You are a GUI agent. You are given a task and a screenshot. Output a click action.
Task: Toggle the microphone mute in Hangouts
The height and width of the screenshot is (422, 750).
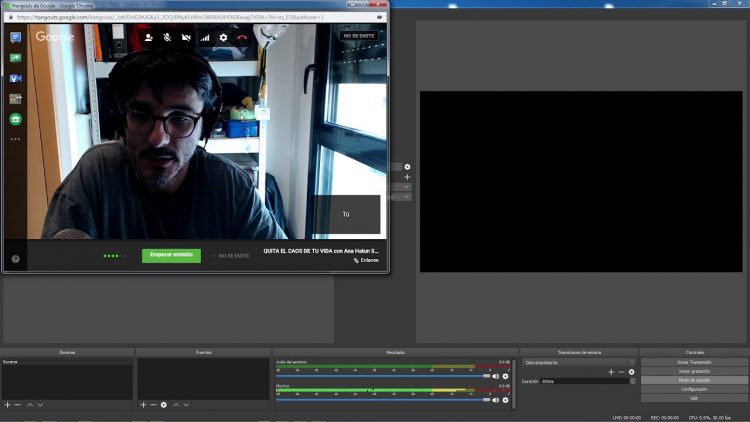pyautogui.click(x=167, y=37)
